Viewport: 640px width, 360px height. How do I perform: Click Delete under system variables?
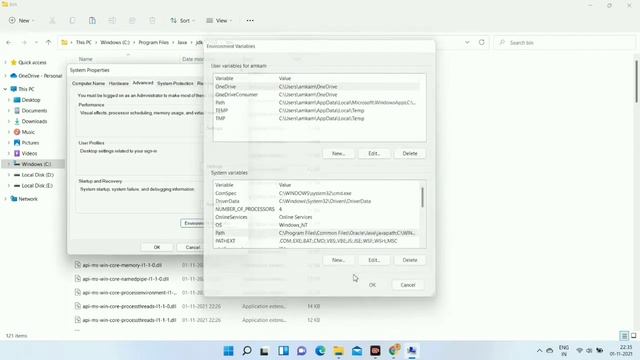pyautogui.click(x=410, y=260)
